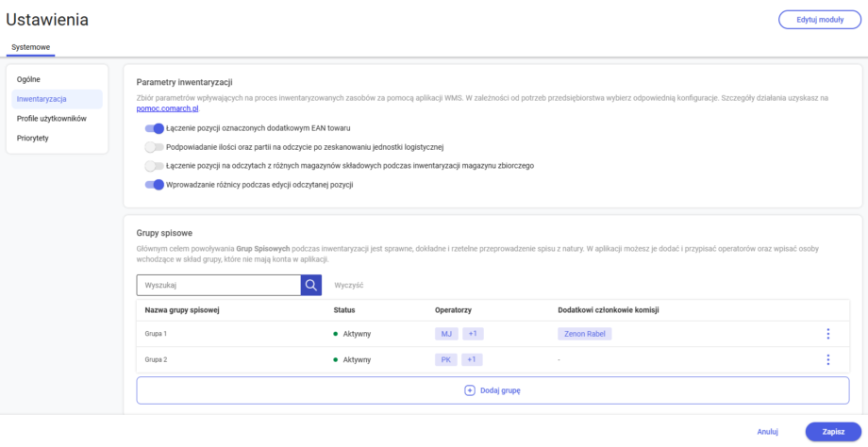Click the MJ operator badge in Grupa 1
868x447 pixels.
[x=446, y=334]
